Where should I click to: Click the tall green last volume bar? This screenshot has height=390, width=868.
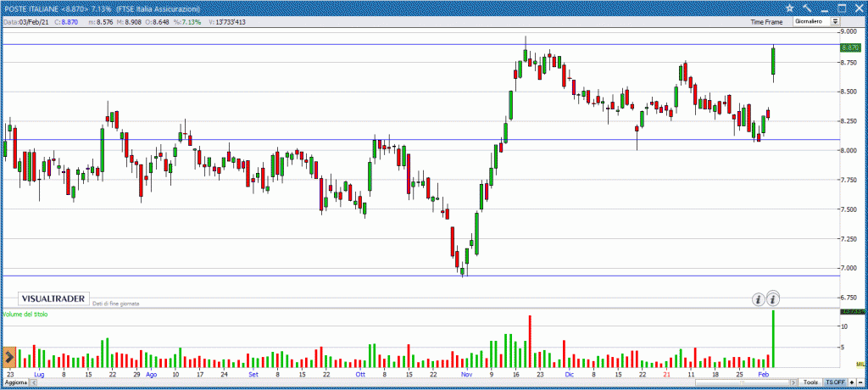773,339
